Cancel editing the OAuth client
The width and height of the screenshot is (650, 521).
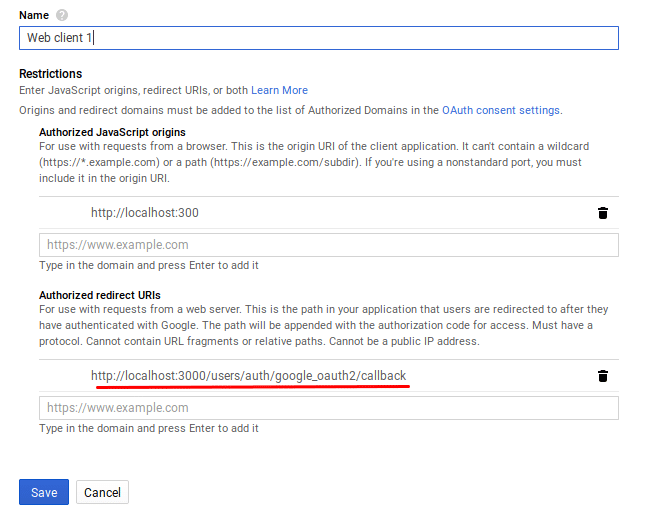[102, 492]
